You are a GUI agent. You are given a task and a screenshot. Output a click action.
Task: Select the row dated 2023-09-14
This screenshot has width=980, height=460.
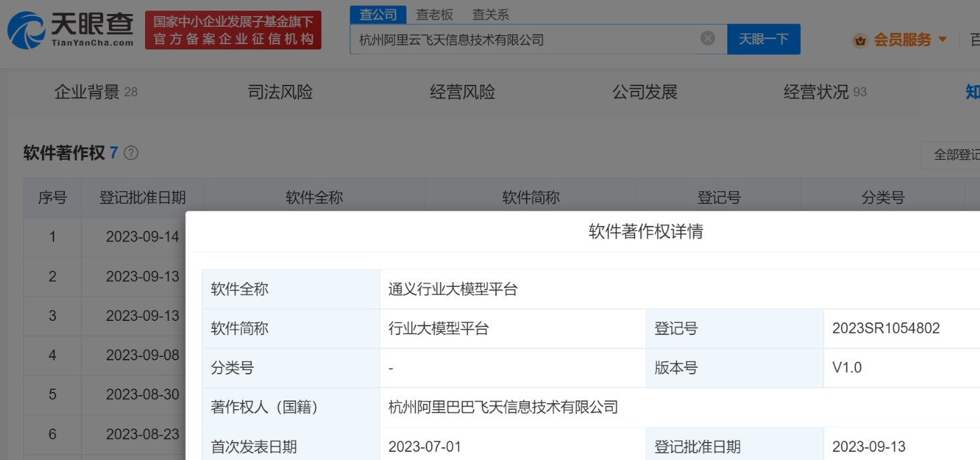pyautogui.click(x=105, y=237)
